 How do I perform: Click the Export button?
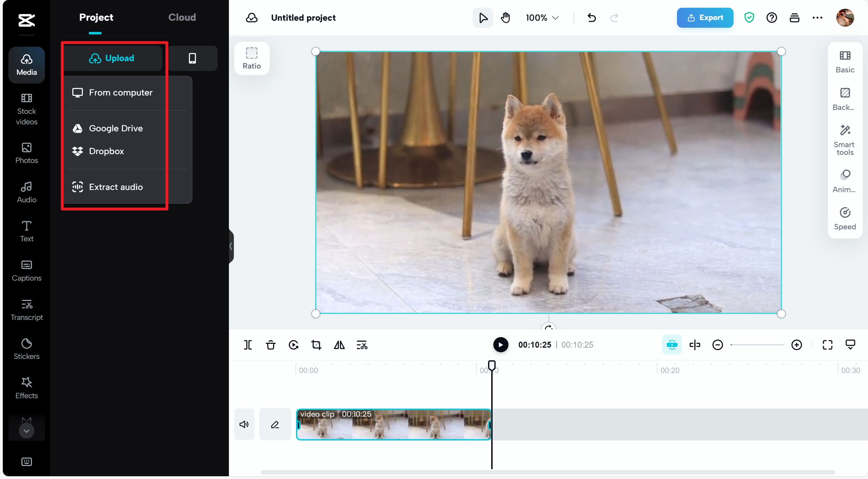pyautogui.click(x=705, y=17)
